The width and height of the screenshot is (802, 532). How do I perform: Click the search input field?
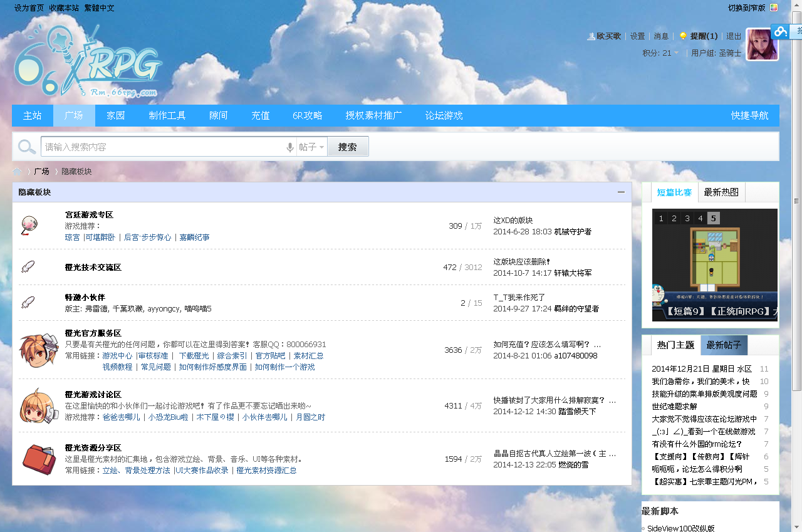163,147
